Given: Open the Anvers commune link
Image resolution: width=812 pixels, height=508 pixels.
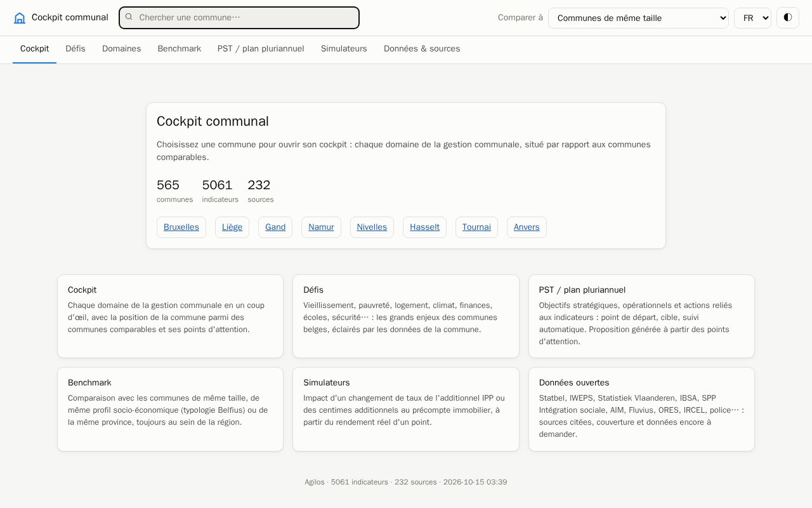Looking at the screenshot, I should [527, 227].
